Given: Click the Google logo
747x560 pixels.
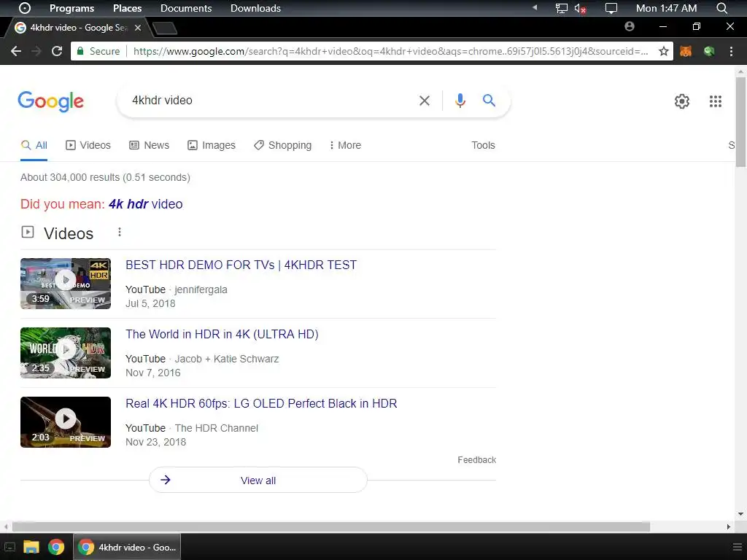Looking at the screenshot, I should point(50,101).
